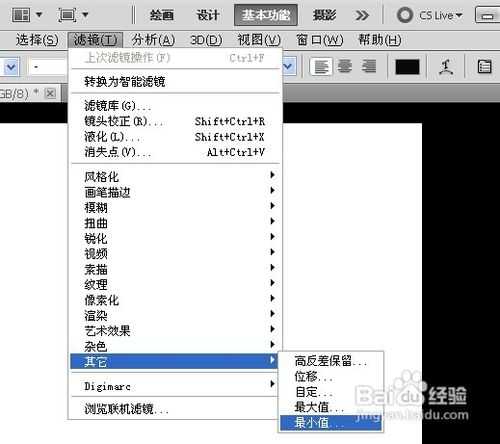Open the 选择(S) menu
Viewport: 500px width, 444px height.
pos(37,40)
